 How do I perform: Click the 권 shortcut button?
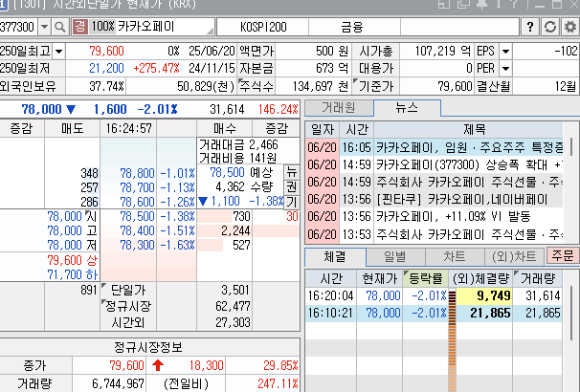click(292, 187)
